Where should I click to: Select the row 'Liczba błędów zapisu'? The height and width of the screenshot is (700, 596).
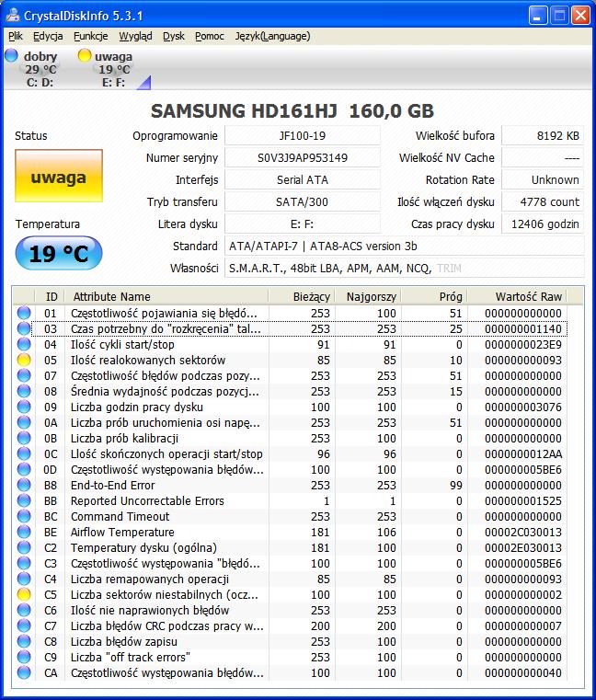point(291,641)
